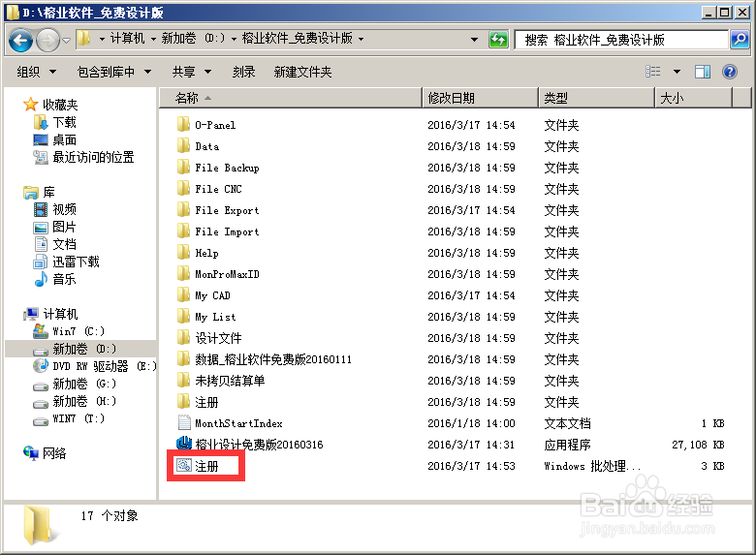This screenshot has height=555, width=756.
Task: Select the My List folder icon
Action: coord(183,316)
